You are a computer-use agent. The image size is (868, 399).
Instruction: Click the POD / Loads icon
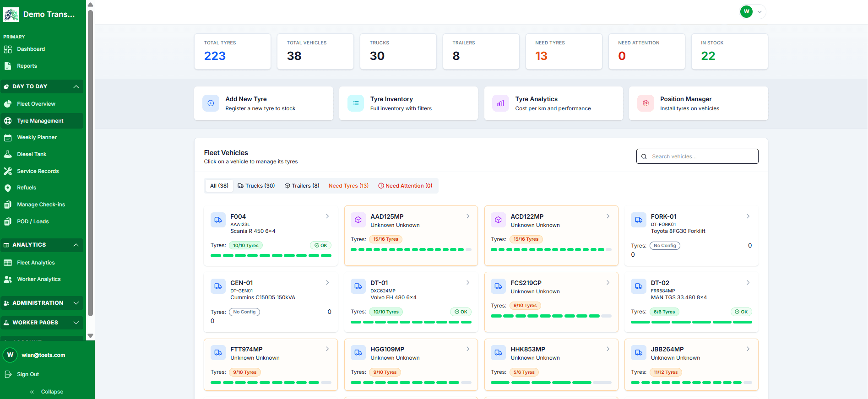8,221
